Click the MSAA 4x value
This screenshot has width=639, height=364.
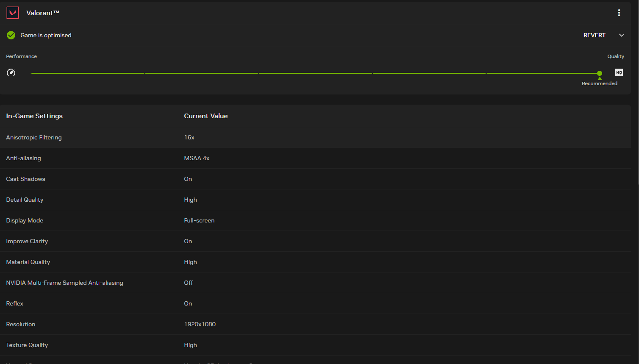pos(197,158)
